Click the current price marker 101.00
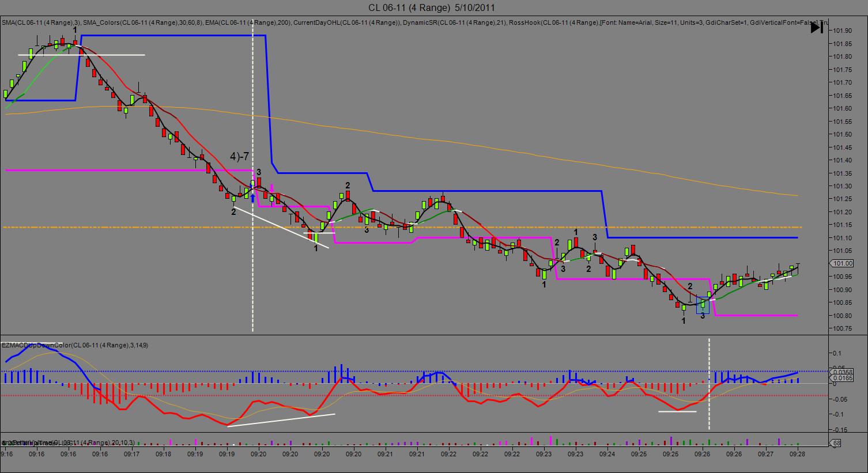This screenshot has width=868, height=473. [x=843, y=263]
